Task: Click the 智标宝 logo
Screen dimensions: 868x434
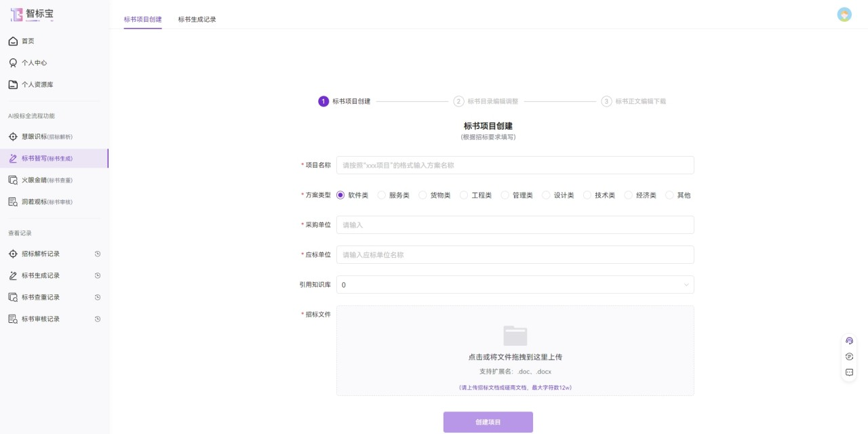Action: [x=32, y=15]
